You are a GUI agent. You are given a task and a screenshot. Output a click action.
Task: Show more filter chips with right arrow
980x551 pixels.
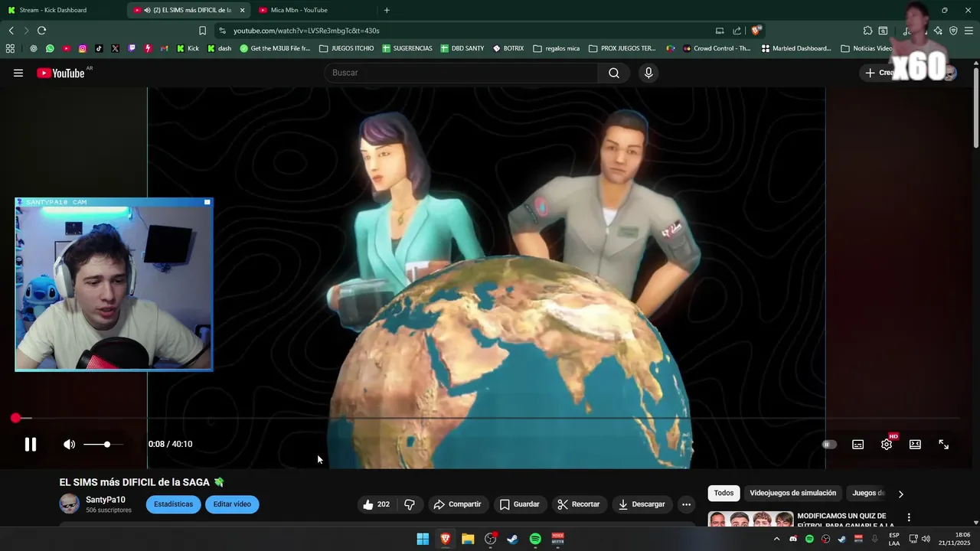900,494
